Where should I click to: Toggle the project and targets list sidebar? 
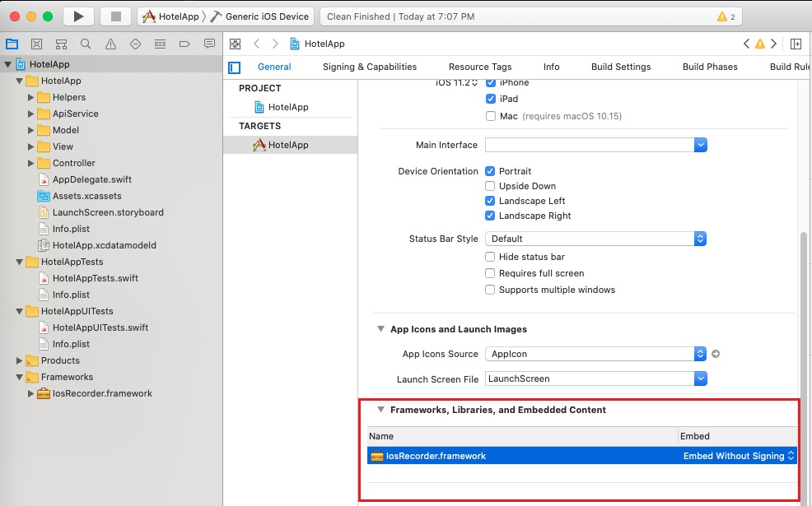click(x=235, y=67)
